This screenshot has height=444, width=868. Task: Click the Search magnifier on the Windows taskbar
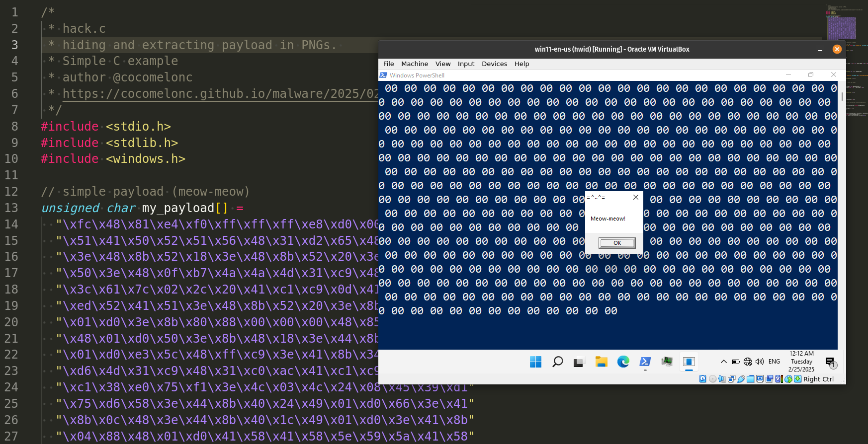[557, 362]
